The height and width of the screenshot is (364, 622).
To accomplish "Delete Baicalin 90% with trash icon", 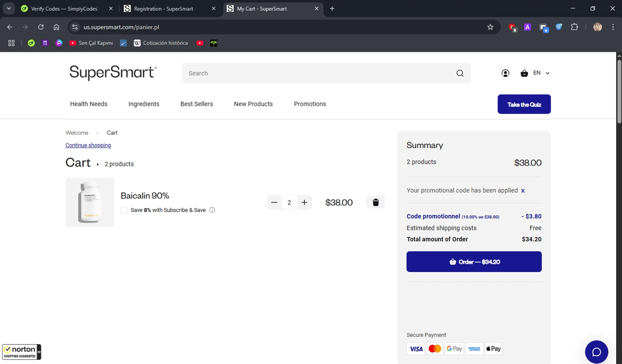I will [376, 202].
